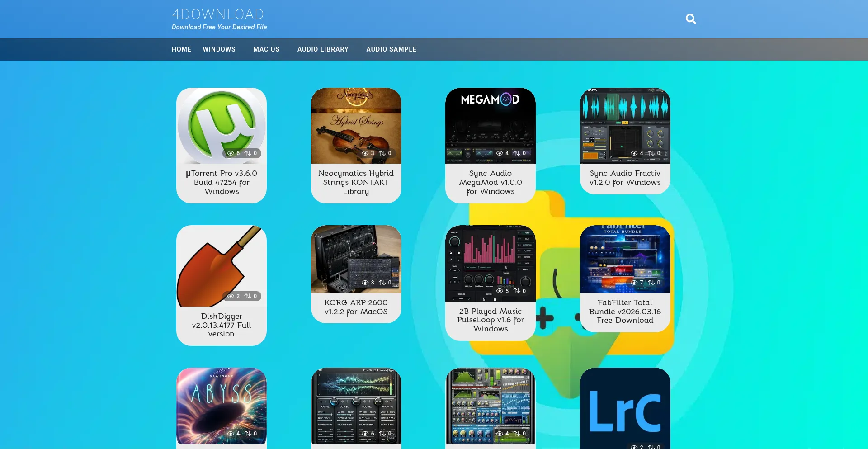Viewport: 868px width, 449px height.
Task: Click the eye icon on Hybrid Strings card
Action: coord(365,153)
